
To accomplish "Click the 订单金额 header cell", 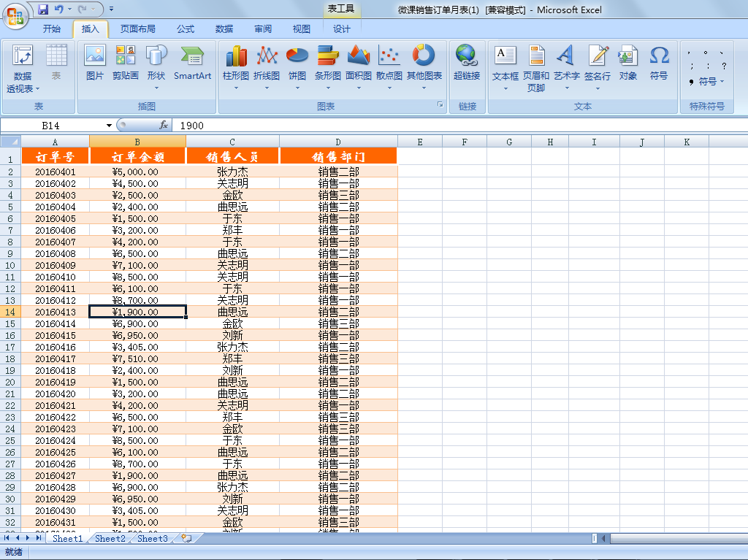I will [x=137, y=156].
